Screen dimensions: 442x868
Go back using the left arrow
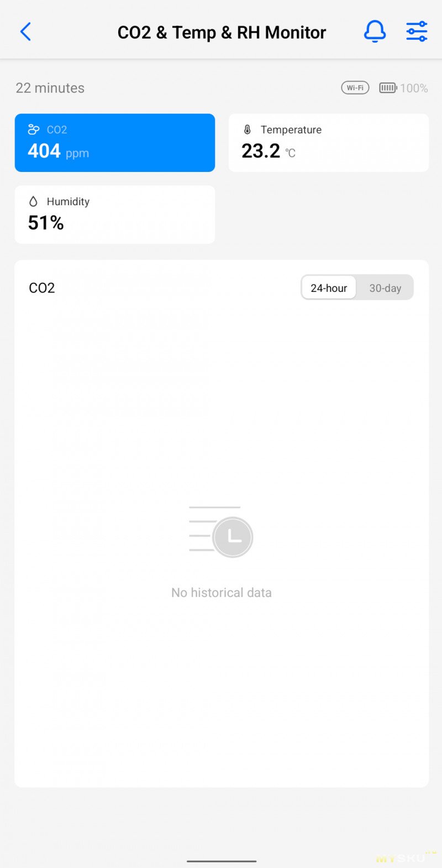(x=25, y=32)
